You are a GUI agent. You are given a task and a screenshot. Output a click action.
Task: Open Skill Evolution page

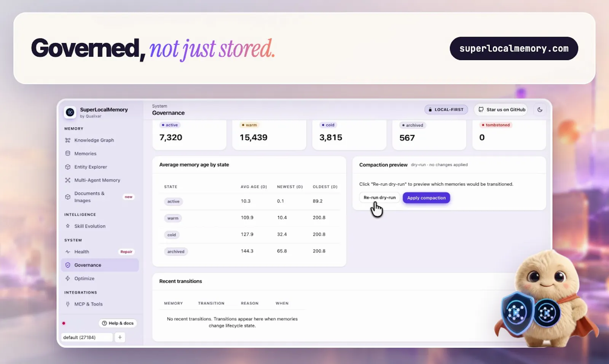click(90, 226)
